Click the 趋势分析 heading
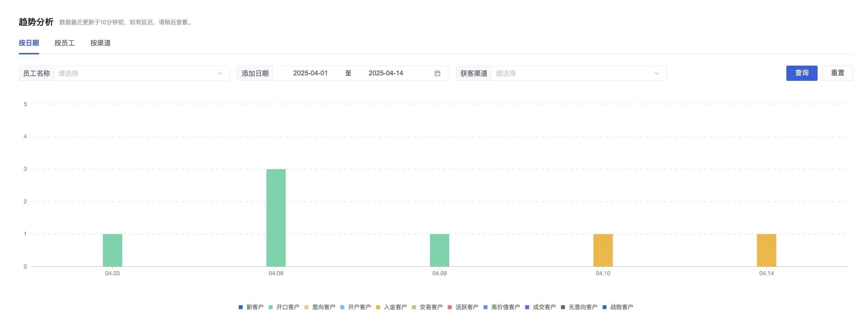 [x=36, y=22]
